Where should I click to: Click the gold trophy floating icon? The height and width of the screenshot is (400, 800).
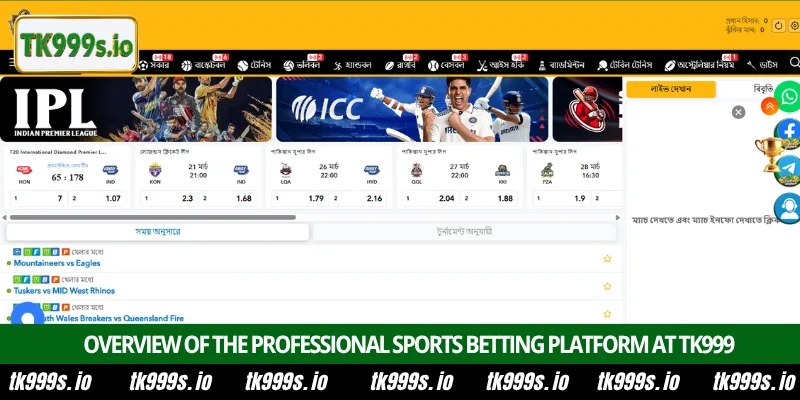click(x=769, y=154)
